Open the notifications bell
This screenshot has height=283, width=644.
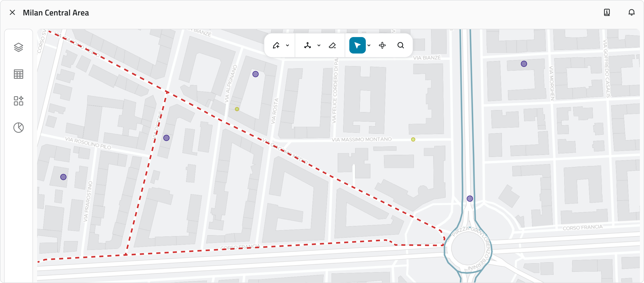(631, 12)
